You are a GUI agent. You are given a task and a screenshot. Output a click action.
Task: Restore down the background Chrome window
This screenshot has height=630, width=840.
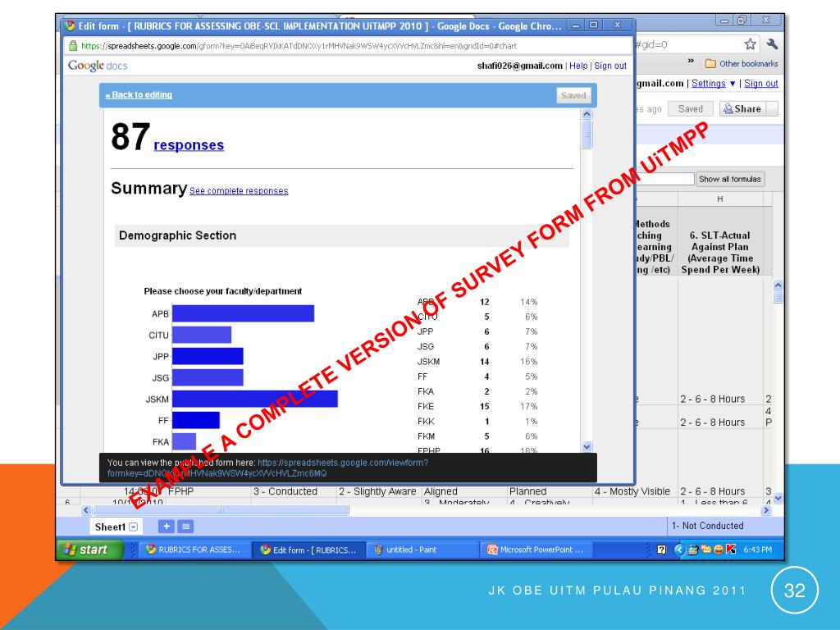pos(742,21)
